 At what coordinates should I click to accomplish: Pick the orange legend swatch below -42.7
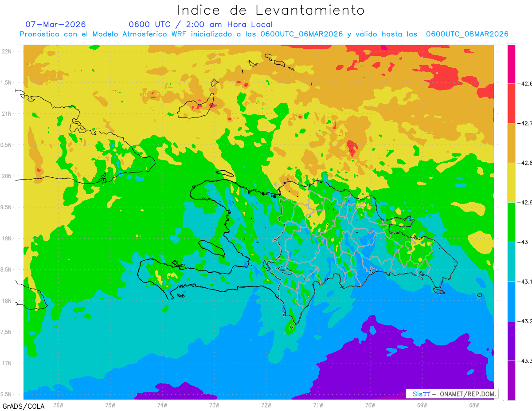[511, 143]
